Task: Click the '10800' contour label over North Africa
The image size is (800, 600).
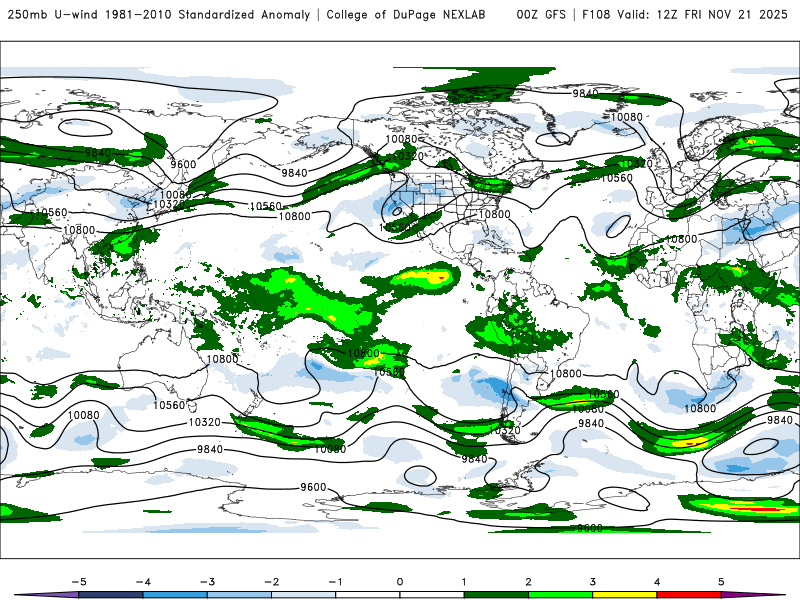Action: (681, 239)
